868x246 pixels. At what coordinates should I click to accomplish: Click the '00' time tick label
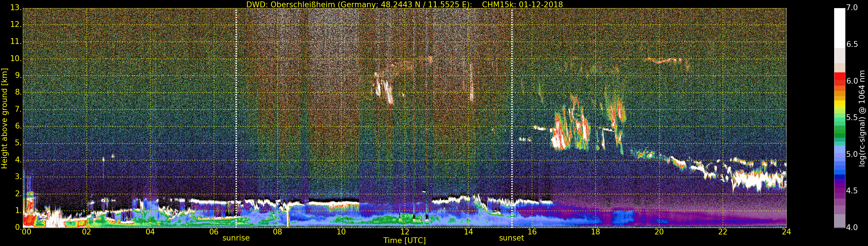[26, 232]
